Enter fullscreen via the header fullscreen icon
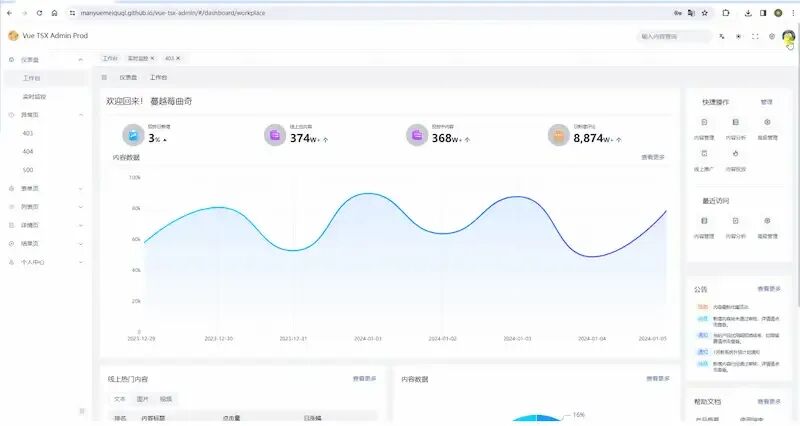This screenshot has height=426, width=800. [x=755, y=36]
